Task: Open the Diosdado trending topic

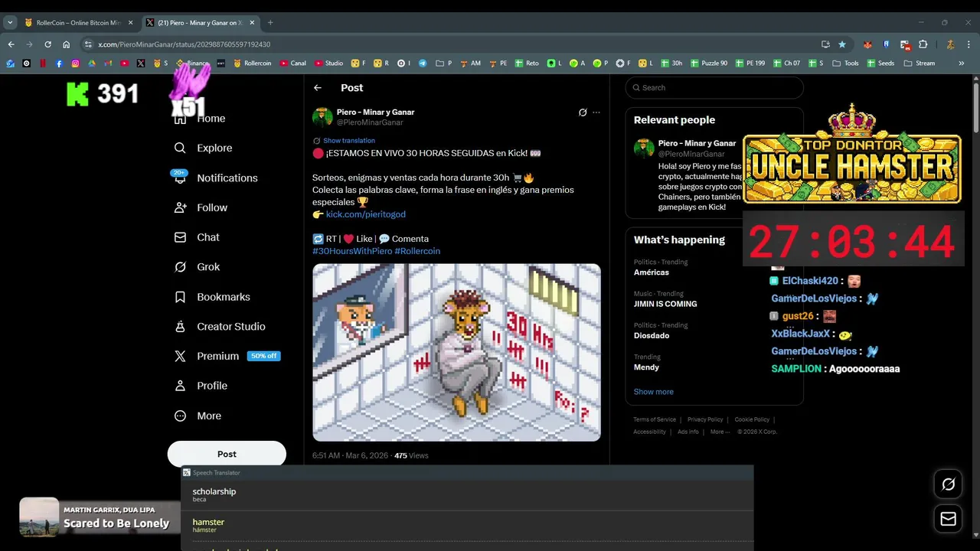Action: pyautogui.click(x=652, y=335)
